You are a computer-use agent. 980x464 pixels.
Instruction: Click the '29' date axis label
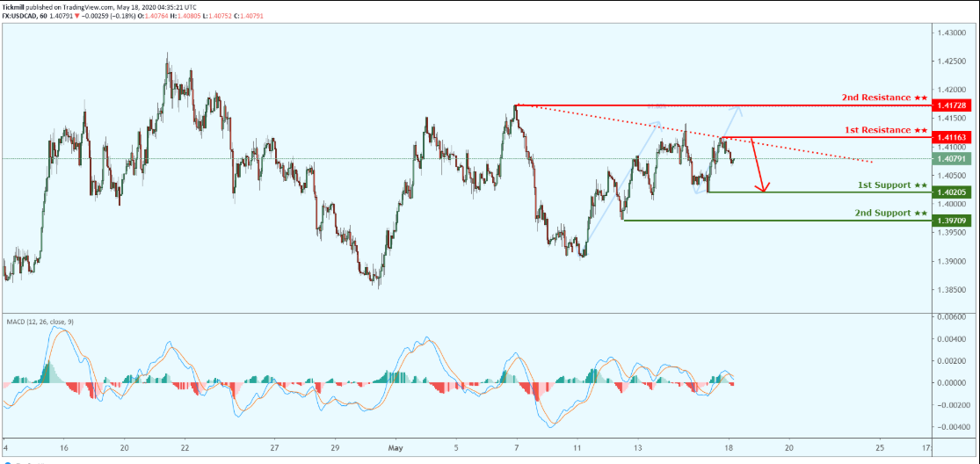pyautogui.click(x=335, y=448)
